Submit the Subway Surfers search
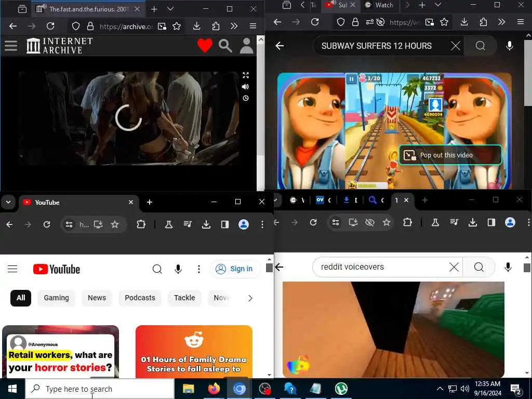This screenshot has height=399, width=532. click(480, 46)
